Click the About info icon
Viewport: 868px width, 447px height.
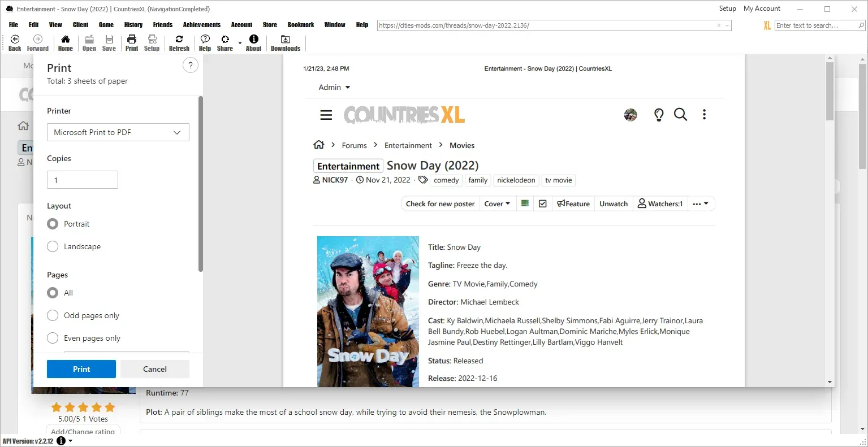[x=253, y=43]
